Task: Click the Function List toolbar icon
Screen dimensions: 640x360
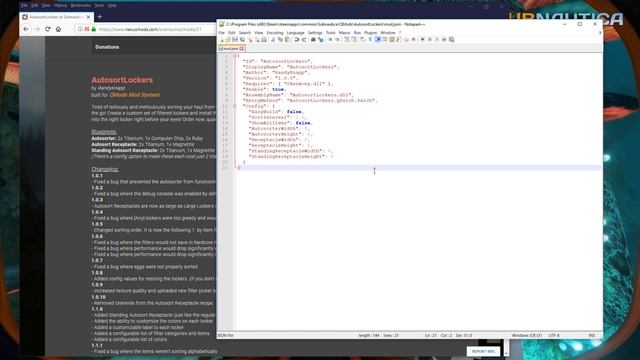Action: point(399,40)
